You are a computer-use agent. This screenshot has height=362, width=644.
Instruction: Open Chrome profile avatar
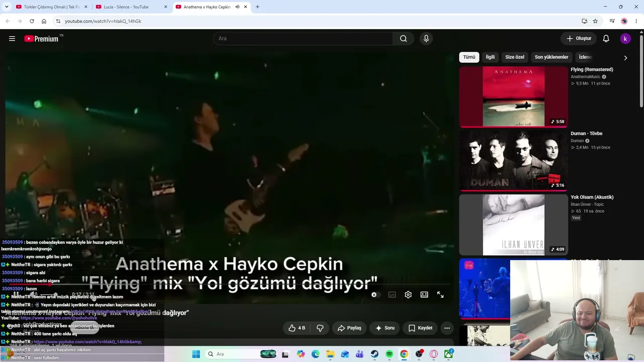pos(624,21)
